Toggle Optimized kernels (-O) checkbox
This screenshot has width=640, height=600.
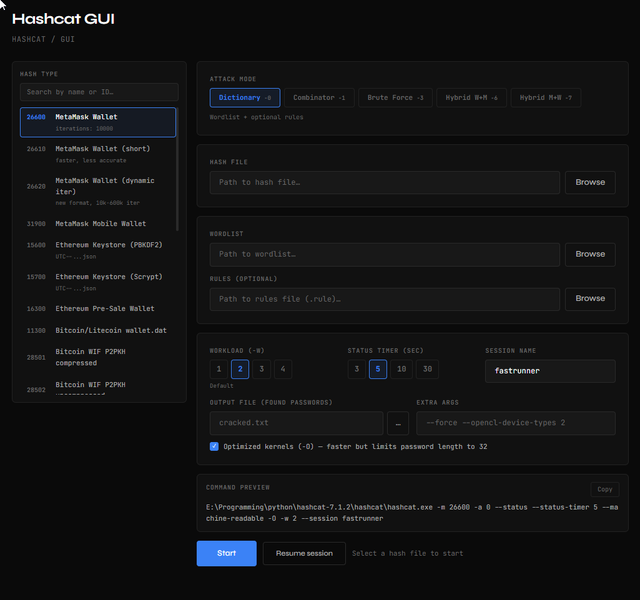214,446
